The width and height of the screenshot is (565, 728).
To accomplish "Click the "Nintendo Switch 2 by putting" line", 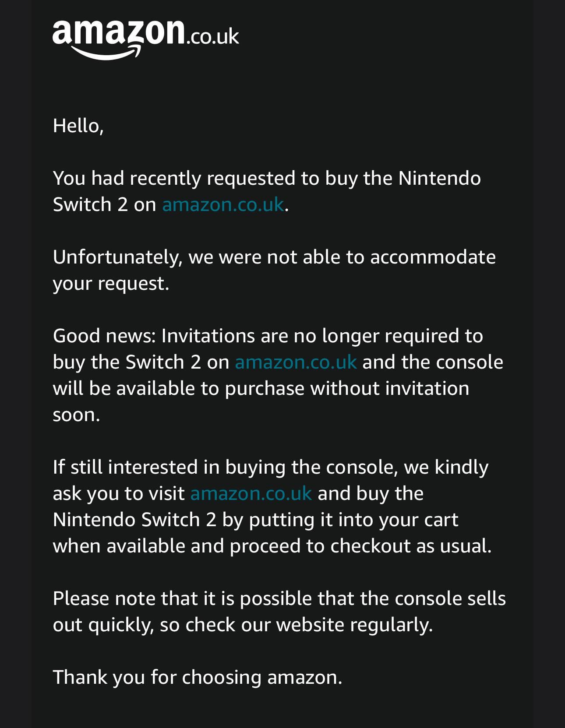I will tap(255, 520).
